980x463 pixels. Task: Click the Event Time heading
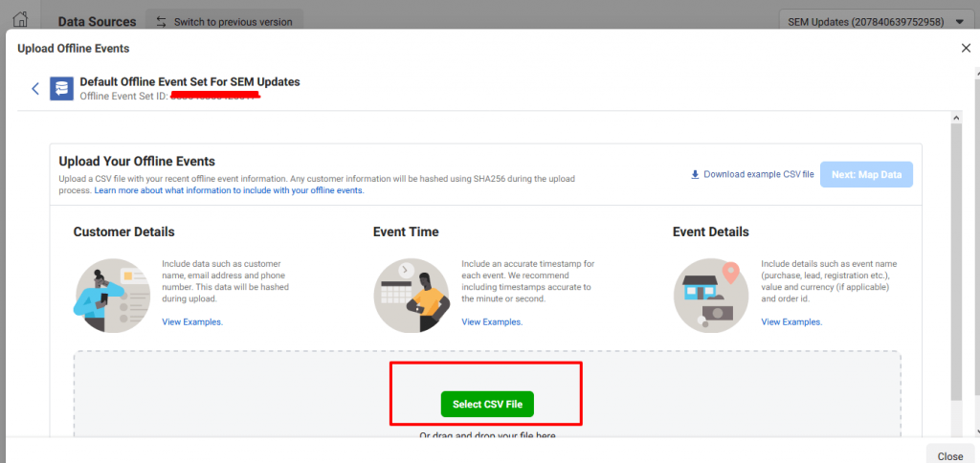(x=406, y=231)
